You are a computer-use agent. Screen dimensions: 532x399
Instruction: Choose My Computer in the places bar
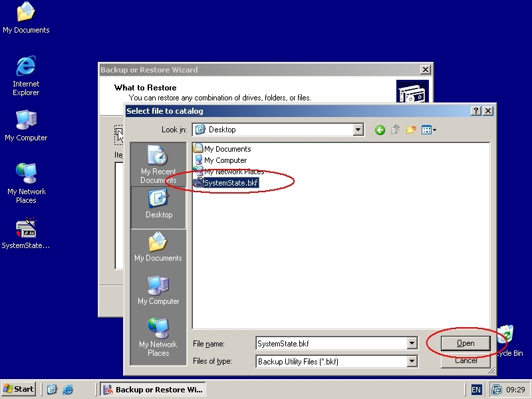[x=158, y=290]
